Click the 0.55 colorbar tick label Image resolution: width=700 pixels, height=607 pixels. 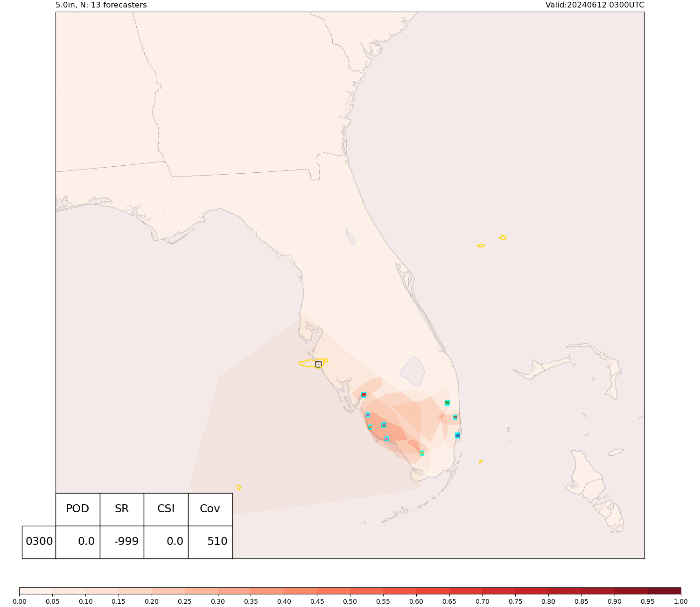point(383,601)
